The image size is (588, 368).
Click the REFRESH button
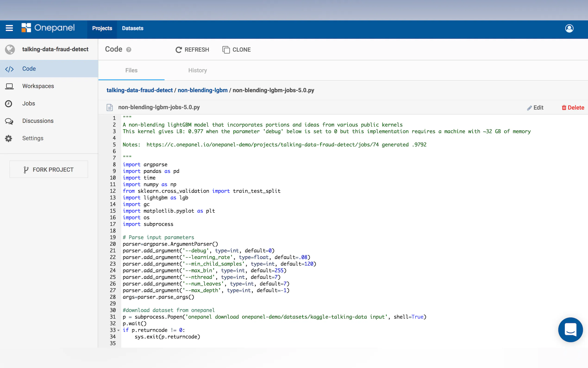point(192,50)
